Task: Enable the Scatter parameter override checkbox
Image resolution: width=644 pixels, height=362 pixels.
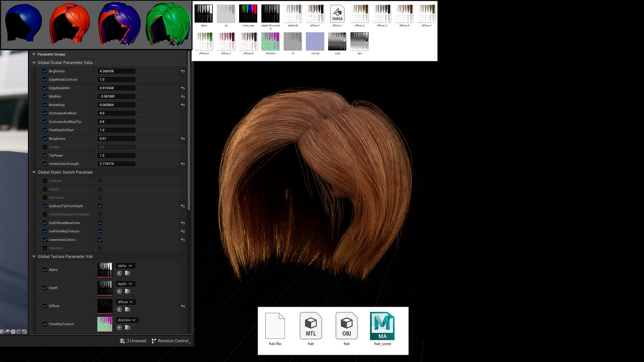Action: (45, 147)
